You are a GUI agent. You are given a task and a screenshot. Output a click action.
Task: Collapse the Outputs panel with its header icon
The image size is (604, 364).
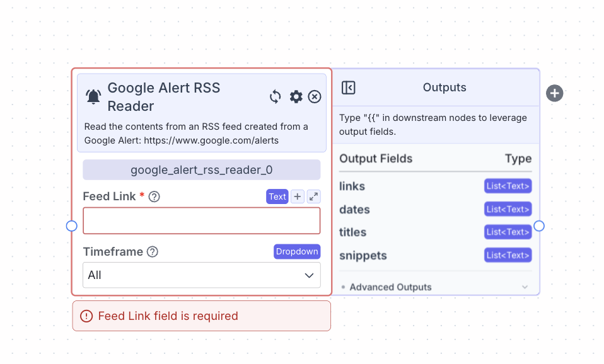(x=348, y=88)
